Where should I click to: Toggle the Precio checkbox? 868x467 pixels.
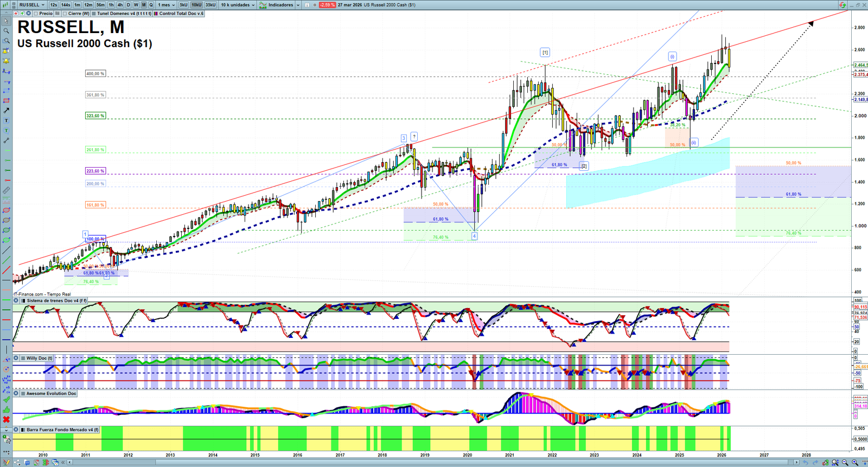(x=36, y=14)
